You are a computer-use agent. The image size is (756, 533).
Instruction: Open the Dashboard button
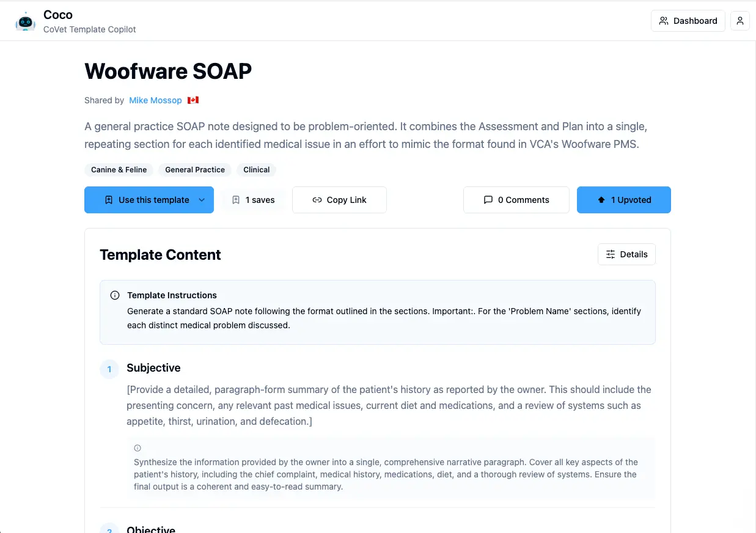click(x=688, y=21)
